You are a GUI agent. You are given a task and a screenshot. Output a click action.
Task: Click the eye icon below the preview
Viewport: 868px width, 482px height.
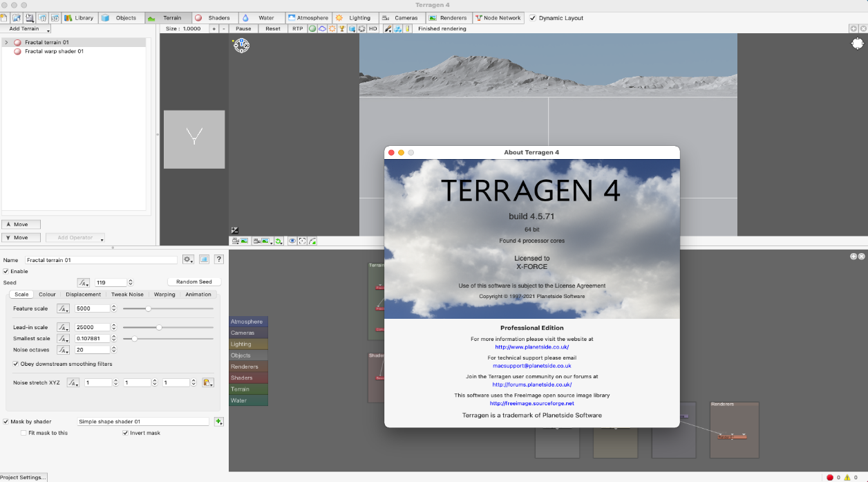click(x=292, y=241)
